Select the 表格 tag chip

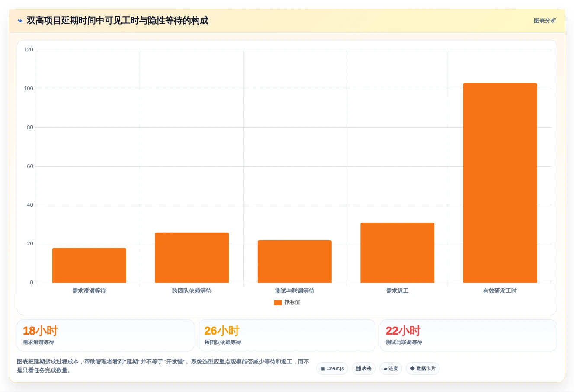tap(364, 369)
